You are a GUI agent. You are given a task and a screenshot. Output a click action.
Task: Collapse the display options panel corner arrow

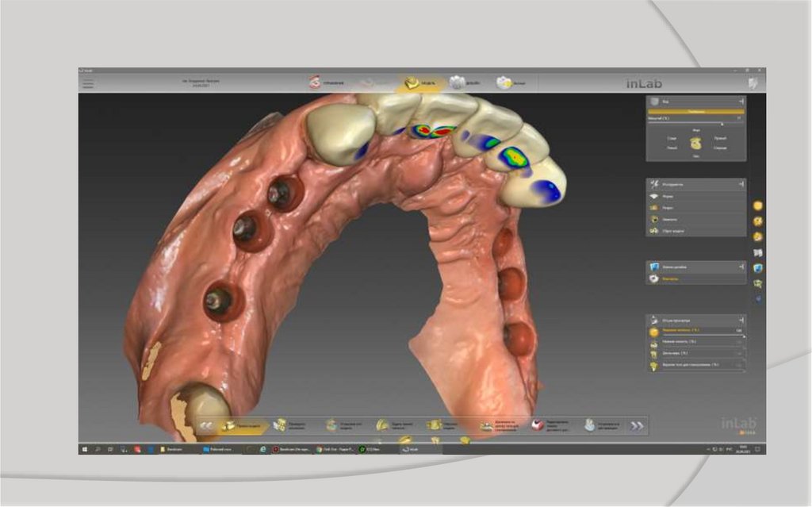741,320
